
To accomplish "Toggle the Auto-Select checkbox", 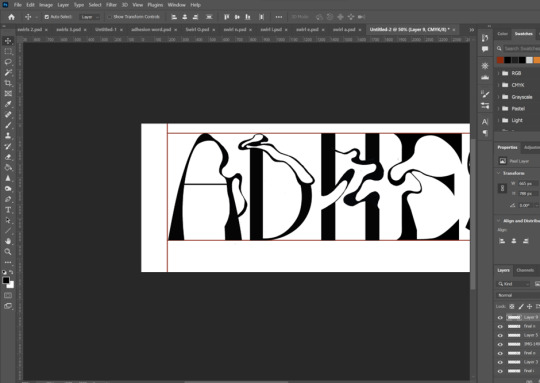I will (x=47, y=17).
